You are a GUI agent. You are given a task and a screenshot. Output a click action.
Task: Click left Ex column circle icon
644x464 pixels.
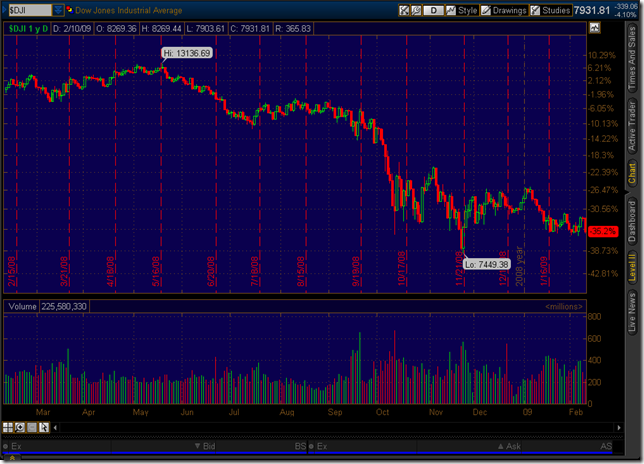[x=6, y=446]
